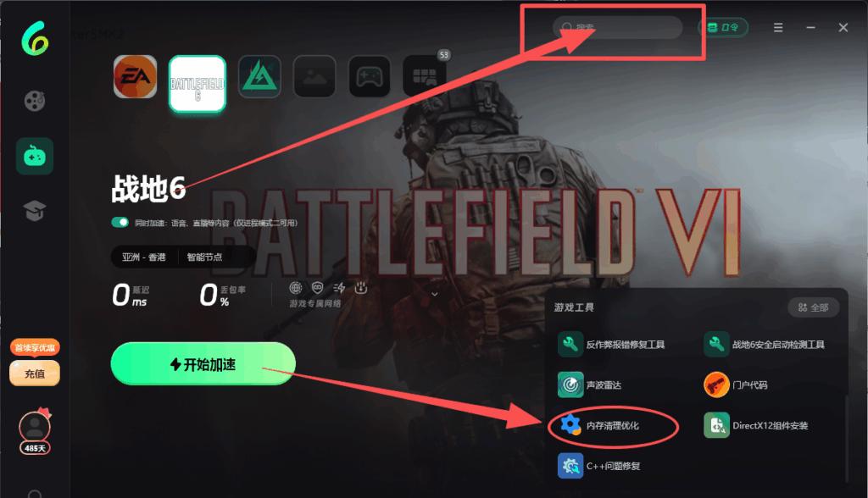Expand the chevron below network features
This screenshot has width=868, height=498.
tap(435, 295)
